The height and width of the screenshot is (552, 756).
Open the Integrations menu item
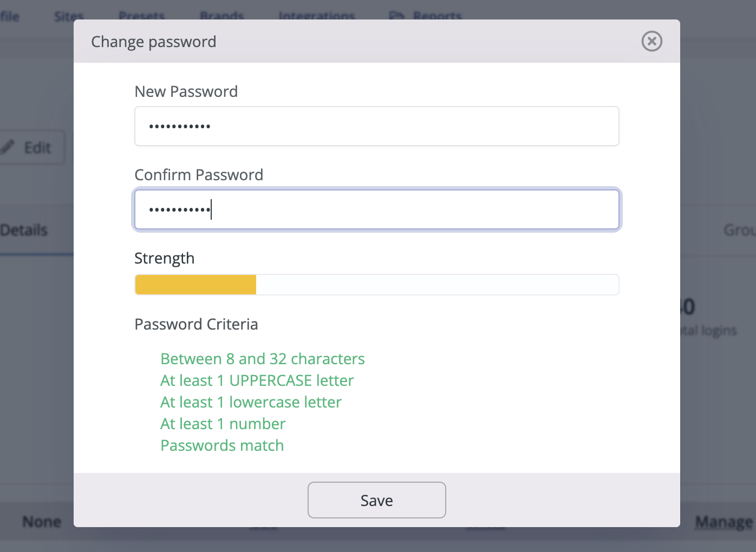tap(316, 15)
